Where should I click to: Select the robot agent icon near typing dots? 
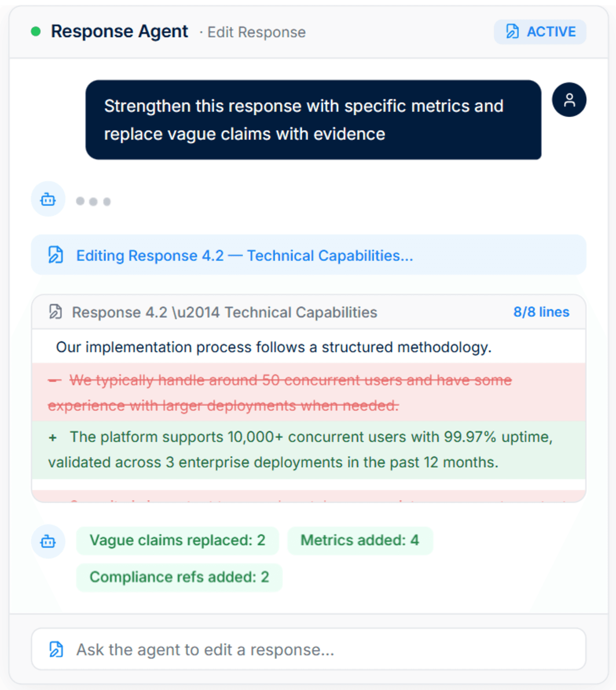coord(48,199)
